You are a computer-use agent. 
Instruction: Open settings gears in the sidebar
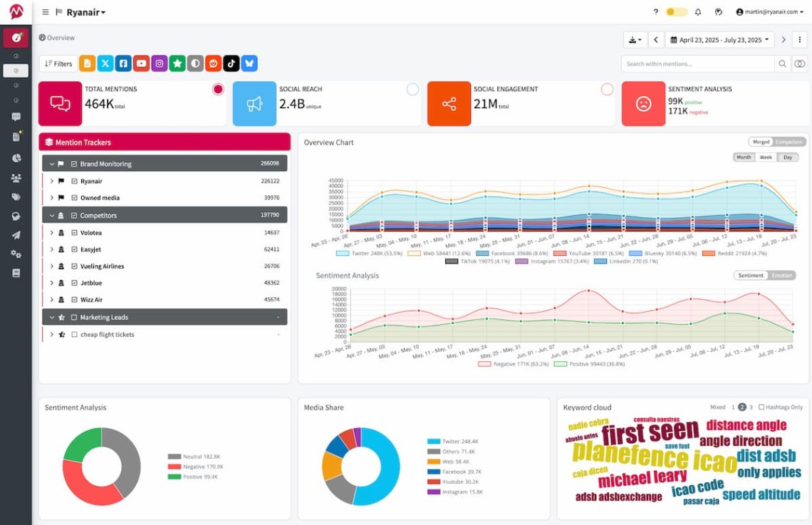[x=16, y=254]
